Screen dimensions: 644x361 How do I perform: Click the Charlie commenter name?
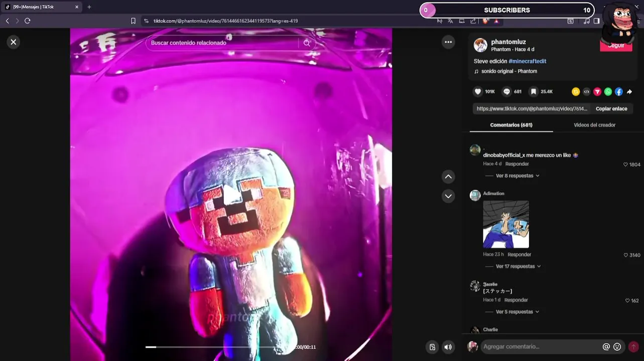pos(490,329)
